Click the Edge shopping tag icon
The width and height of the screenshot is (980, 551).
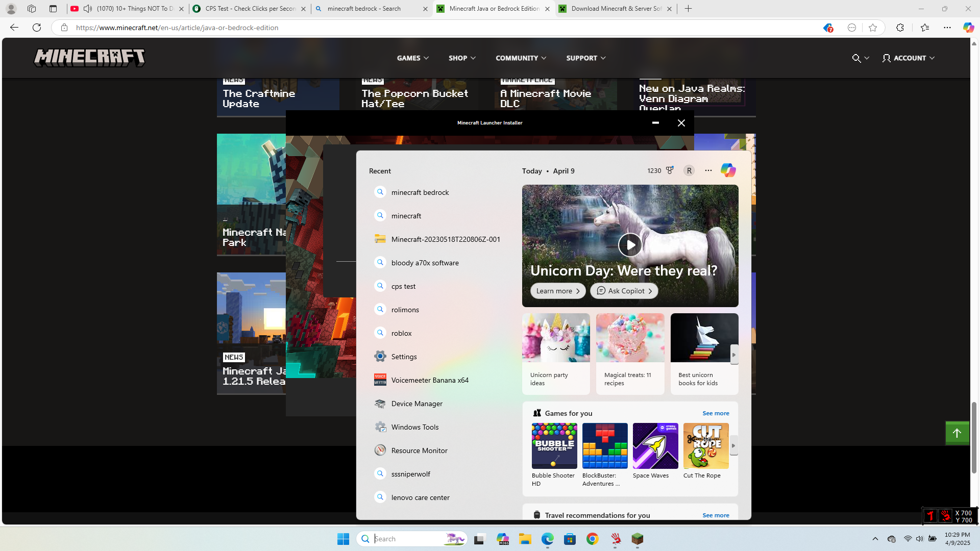coord(828,28)
